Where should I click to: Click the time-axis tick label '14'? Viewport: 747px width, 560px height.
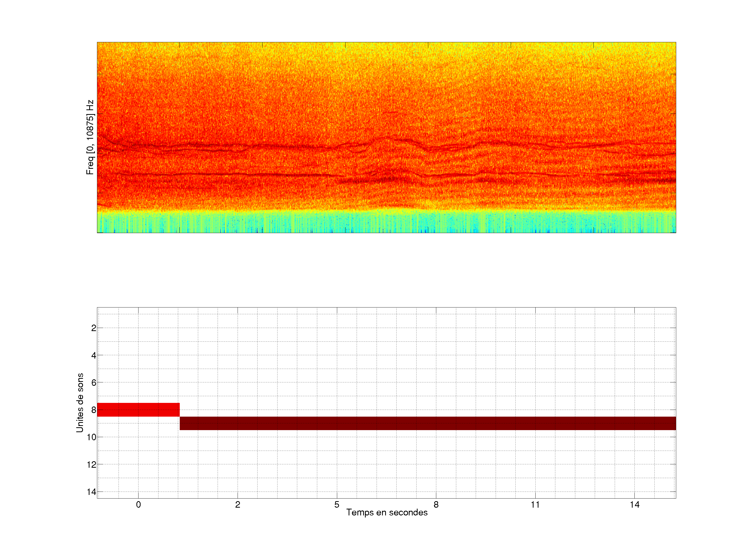point(634,505)
